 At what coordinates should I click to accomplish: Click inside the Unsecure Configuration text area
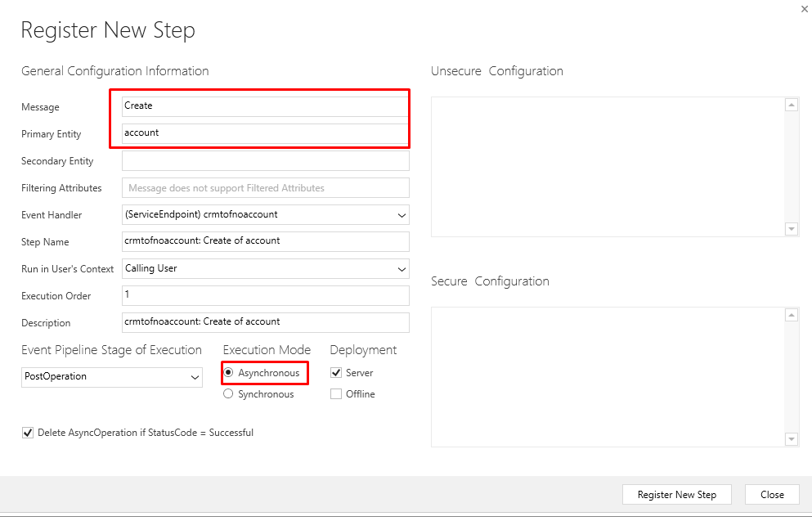coord(608,167)
